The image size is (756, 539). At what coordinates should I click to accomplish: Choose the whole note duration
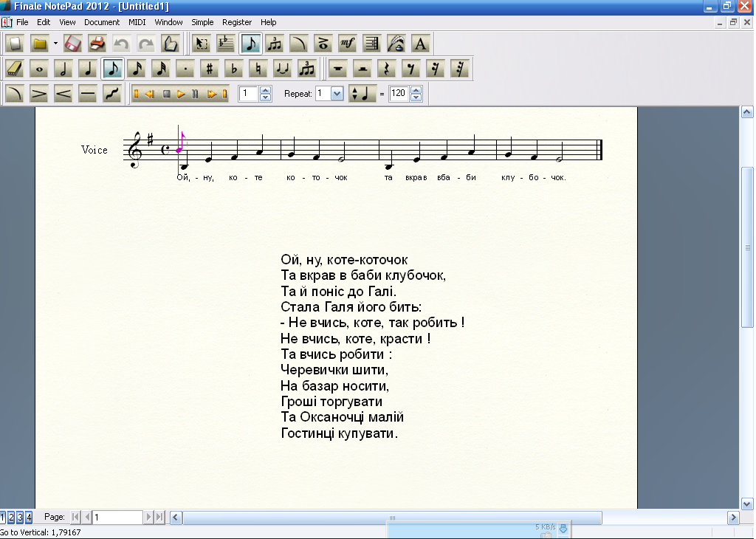pyautogui.click(x=40, y=69)
